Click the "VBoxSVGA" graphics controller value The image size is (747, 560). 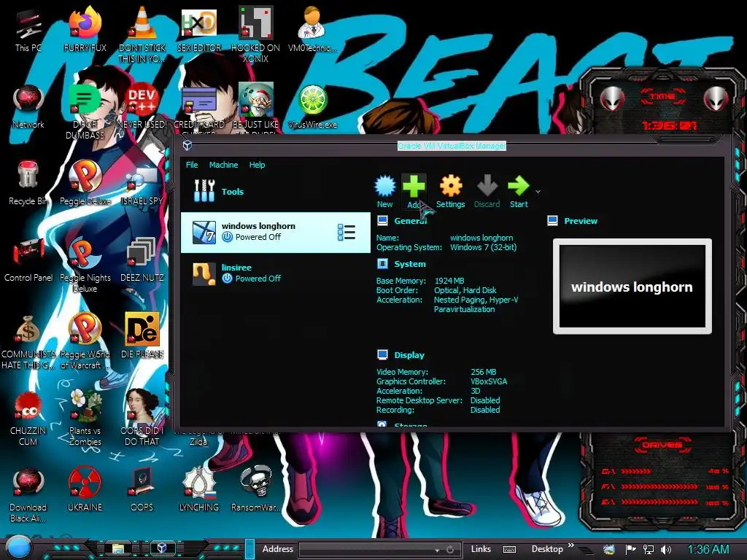tap(489, 381)
